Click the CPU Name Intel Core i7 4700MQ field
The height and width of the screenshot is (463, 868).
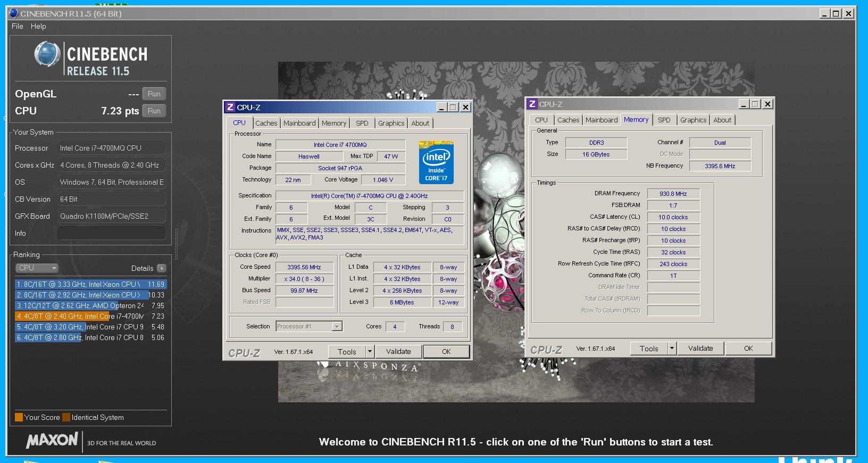340,145
